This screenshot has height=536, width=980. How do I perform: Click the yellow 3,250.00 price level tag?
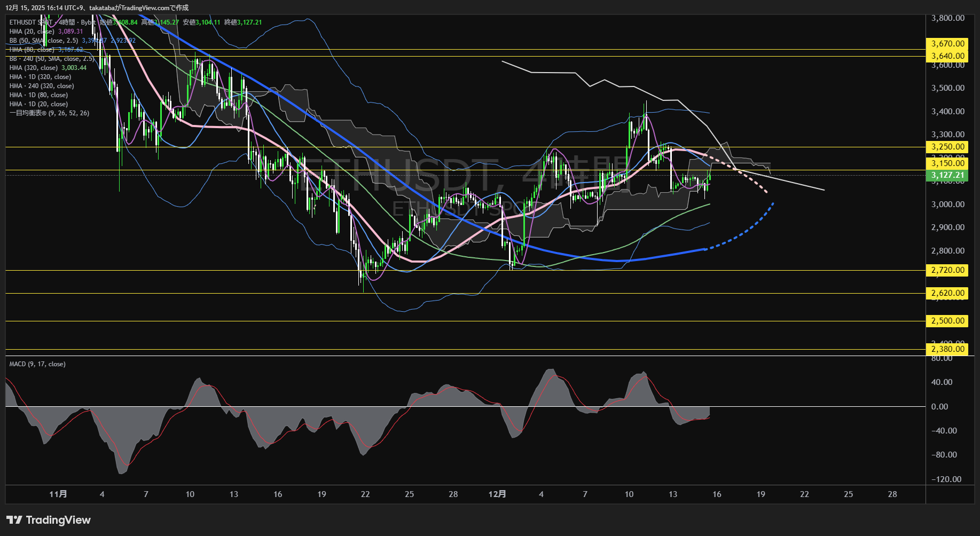(x=947, y=147)
